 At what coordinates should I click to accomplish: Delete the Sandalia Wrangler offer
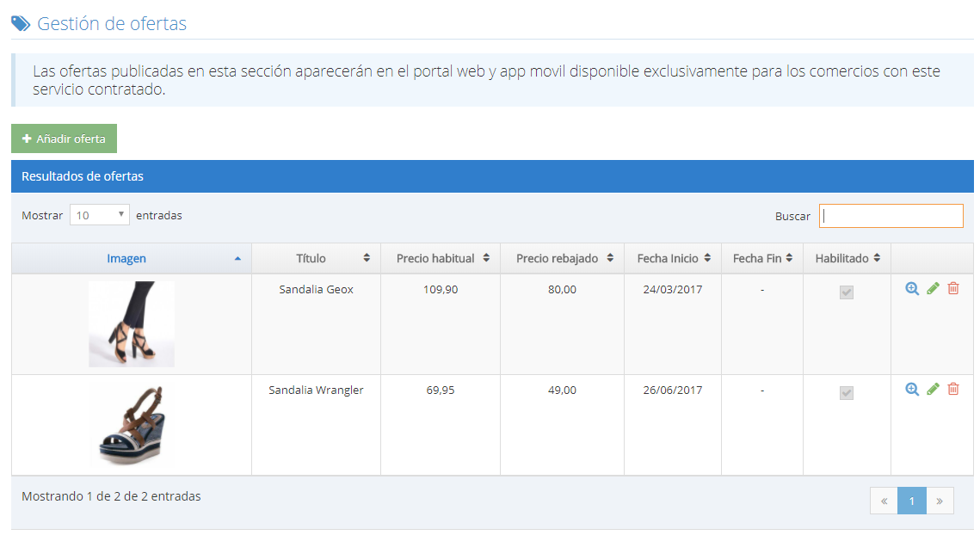tap(953, 390)
